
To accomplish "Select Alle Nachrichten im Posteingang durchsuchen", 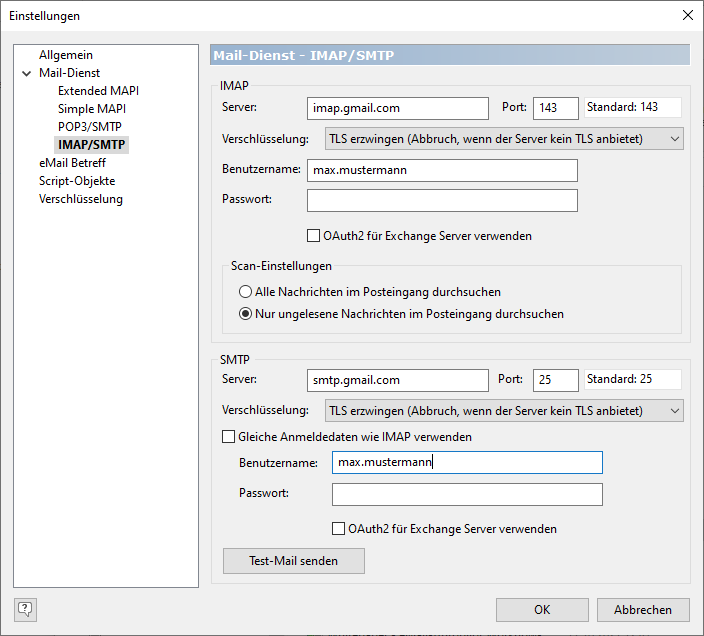I will tap(245, 292).
